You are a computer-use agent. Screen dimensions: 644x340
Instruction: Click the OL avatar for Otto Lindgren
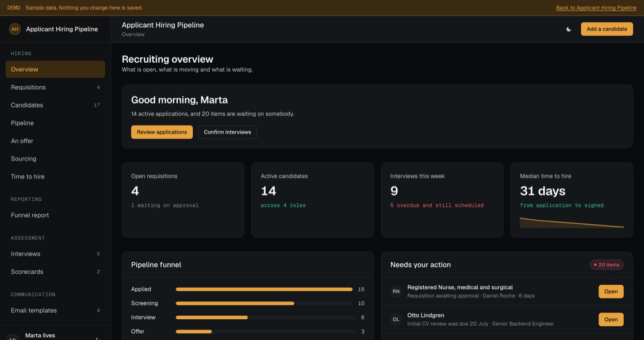(x=396, y=319)
